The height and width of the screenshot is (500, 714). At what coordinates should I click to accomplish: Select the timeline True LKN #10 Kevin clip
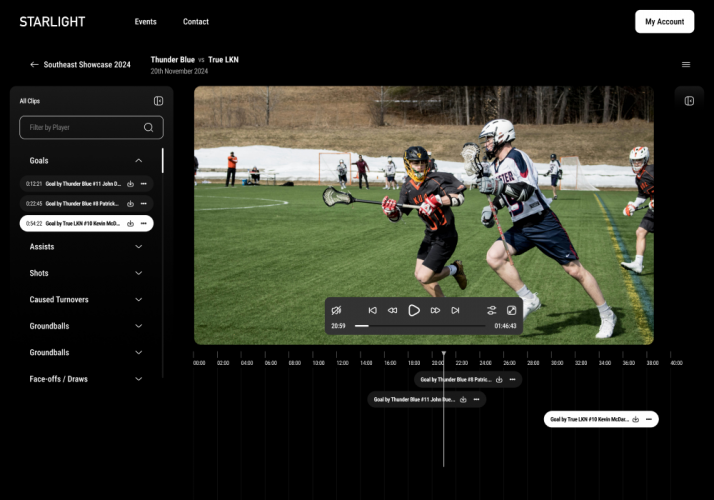pyautogui.click(x=601, y=419)
